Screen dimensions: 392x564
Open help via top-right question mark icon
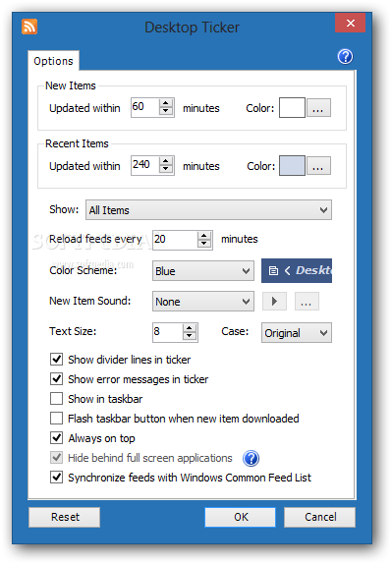[x=345, y=56]
